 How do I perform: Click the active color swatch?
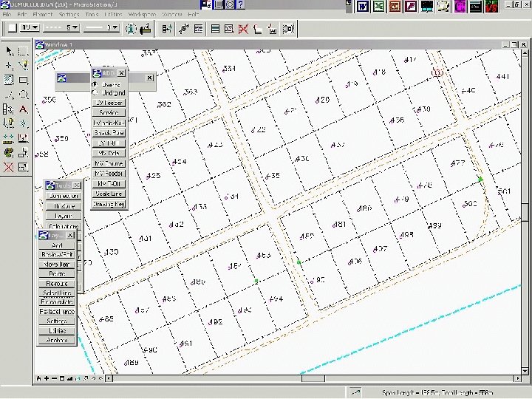coord(12,28)
